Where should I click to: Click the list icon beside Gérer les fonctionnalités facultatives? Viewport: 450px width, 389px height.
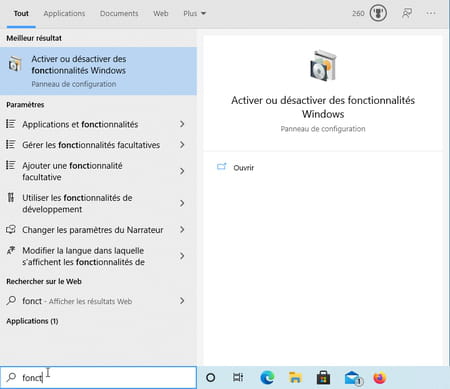click(11, 145)
